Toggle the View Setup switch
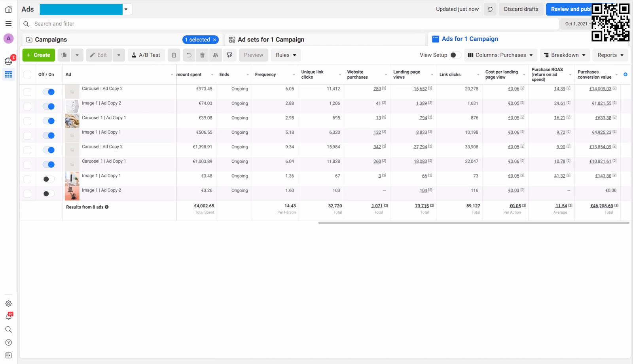The image size is (633, 364). (455, 55)
